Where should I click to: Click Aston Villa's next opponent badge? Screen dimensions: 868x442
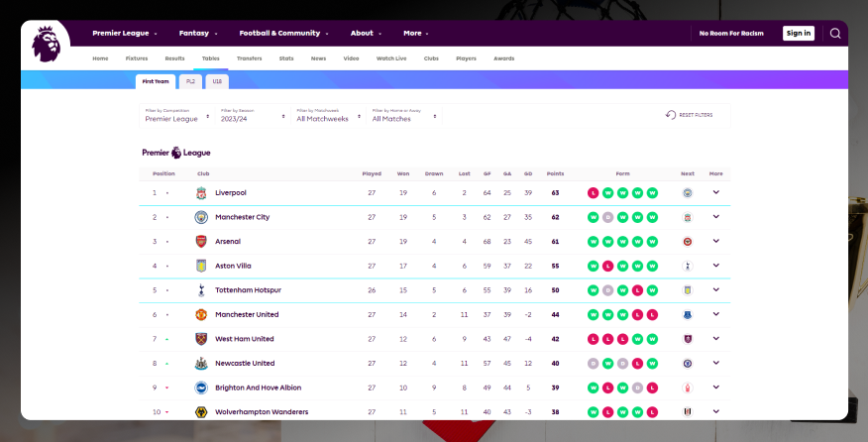point(688,266)
